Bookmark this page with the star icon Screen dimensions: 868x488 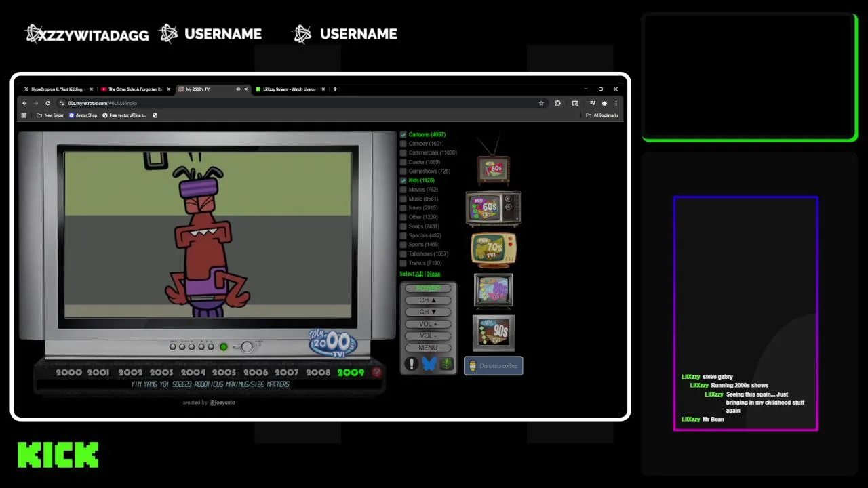pos(541,103)
